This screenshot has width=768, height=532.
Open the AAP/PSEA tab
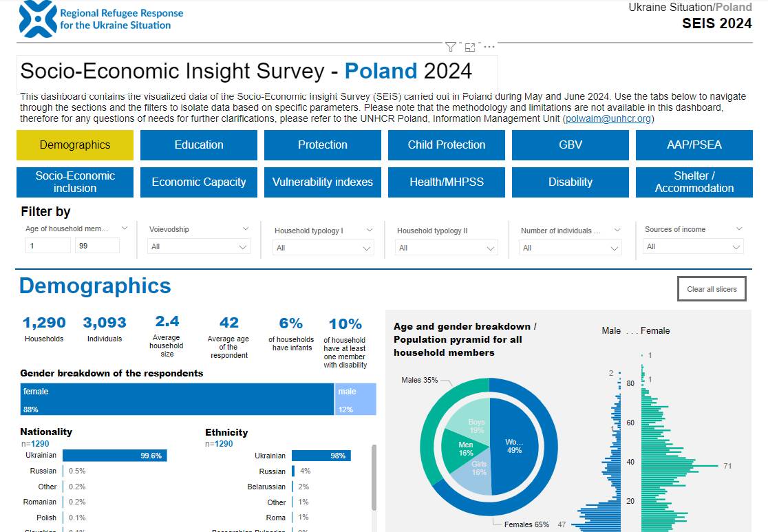[x=694, y=145]
